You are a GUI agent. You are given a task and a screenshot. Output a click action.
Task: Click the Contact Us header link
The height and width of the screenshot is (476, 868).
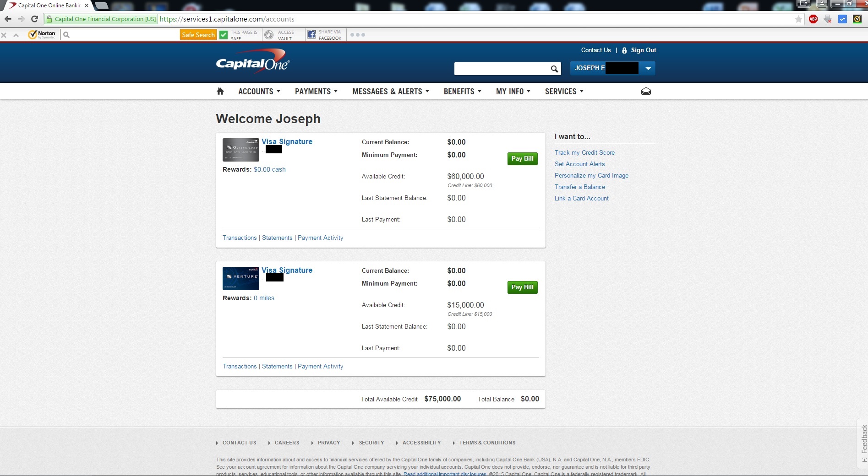(x=596, y=50)
